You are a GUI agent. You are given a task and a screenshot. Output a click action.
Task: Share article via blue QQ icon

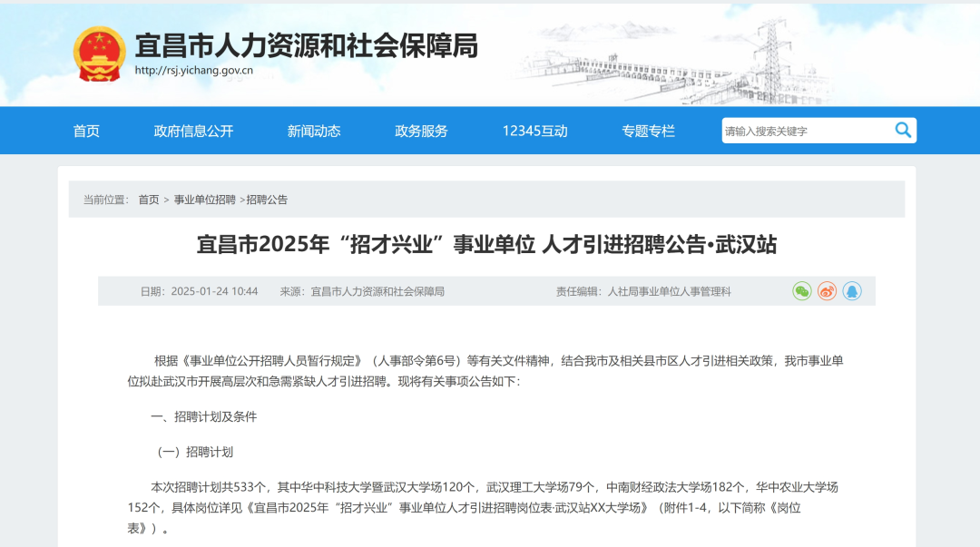click(x=852, y=291)
